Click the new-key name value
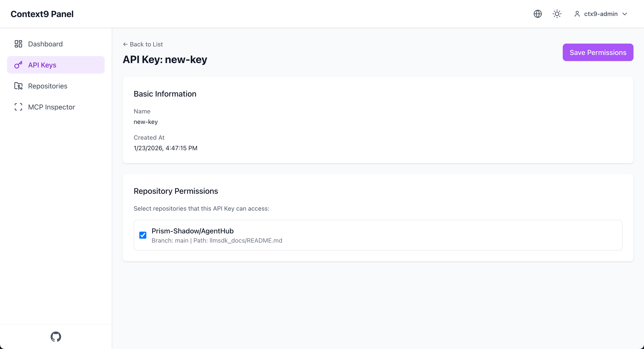Viewport: 644px width, 349px height. pyautogui.click(x=145, y=122)
